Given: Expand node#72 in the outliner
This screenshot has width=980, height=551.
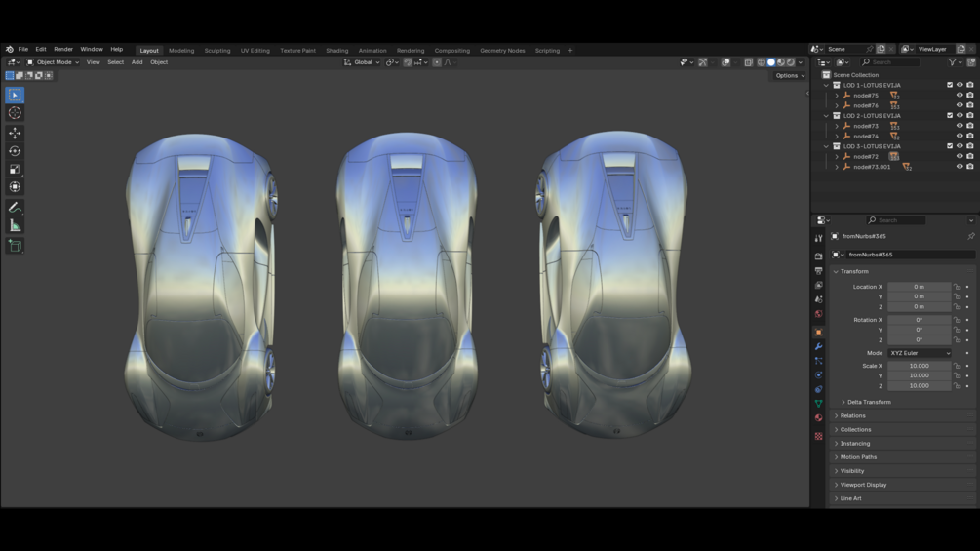Looking at the screenshot, I should tap(837, 157).
